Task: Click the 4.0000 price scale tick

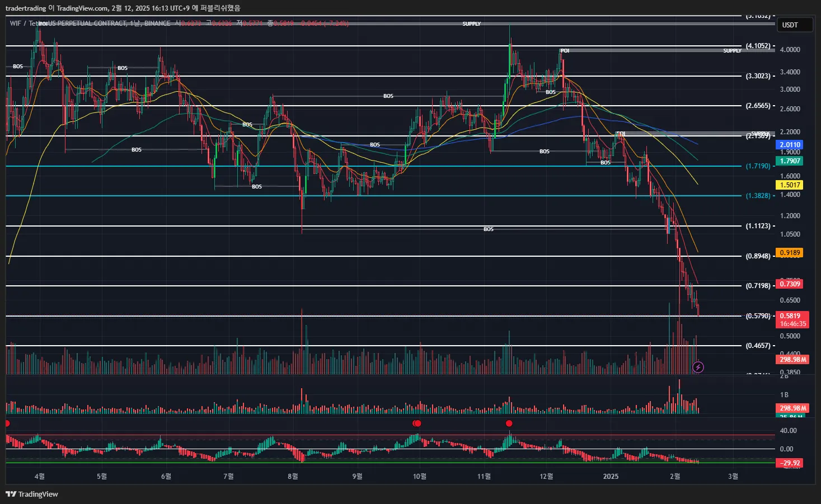Action: (x=790, y=49)
